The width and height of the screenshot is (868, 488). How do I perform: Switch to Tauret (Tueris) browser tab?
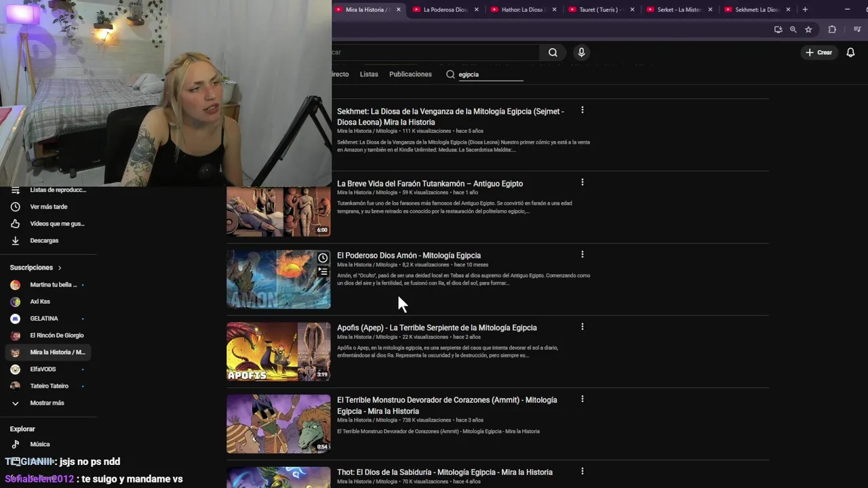coord(602,9)
